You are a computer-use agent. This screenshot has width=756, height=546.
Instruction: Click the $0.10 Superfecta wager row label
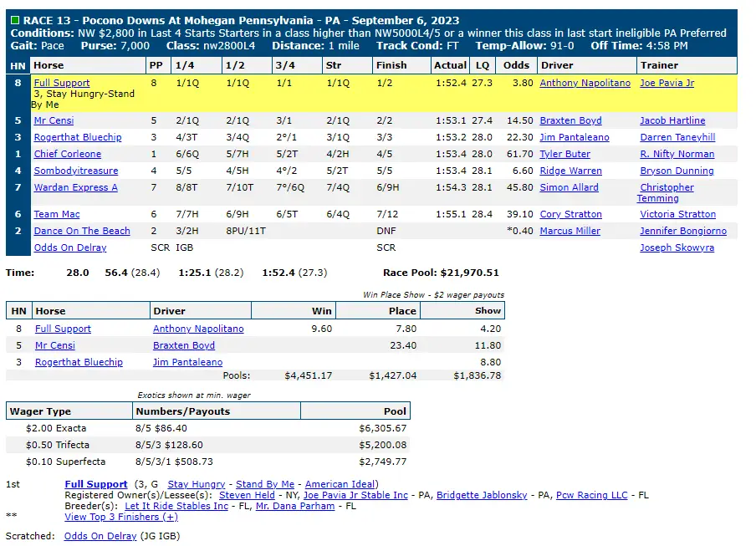tap(65, 462)
